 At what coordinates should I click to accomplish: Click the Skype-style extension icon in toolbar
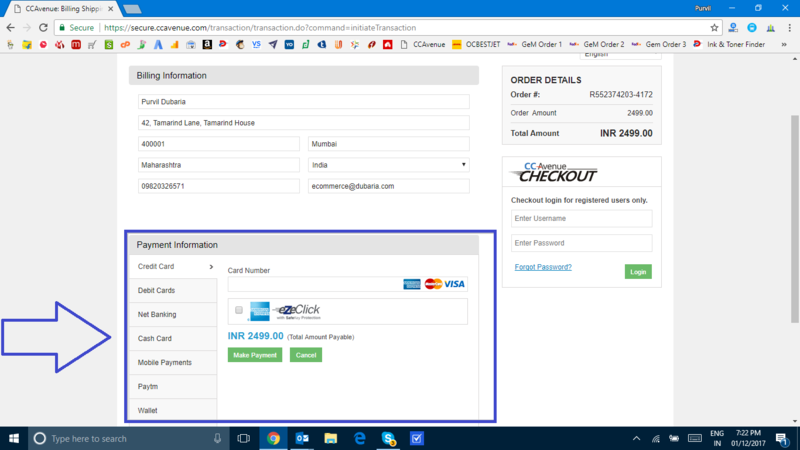tap(752, 28)
